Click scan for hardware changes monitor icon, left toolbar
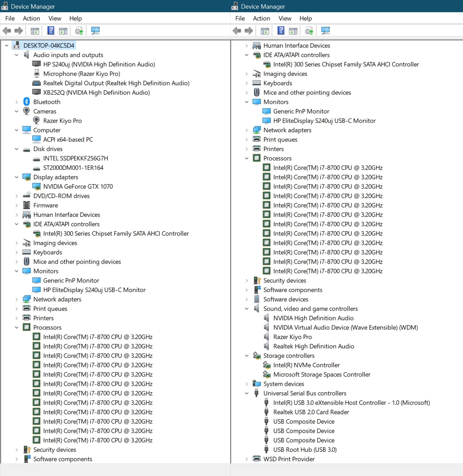463x476 pixels. click(95, 31)
